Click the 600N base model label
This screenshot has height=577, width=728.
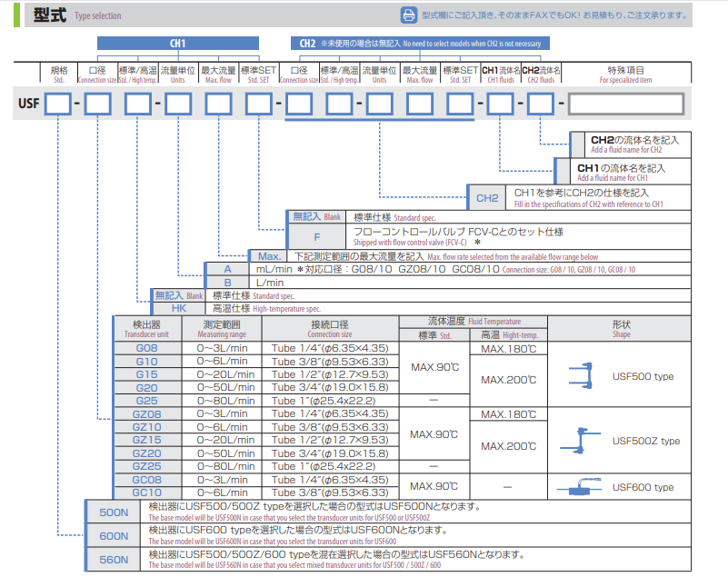coord(114,536)
